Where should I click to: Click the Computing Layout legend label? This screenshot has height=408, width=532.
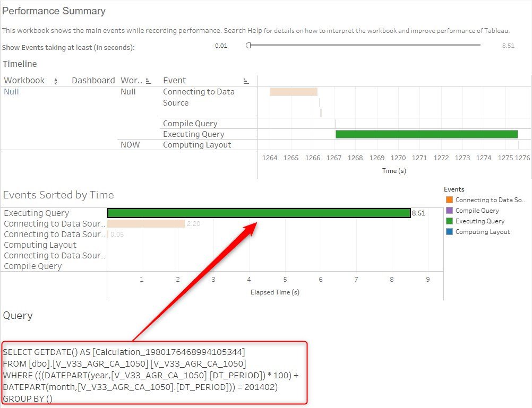click(483, 232)
